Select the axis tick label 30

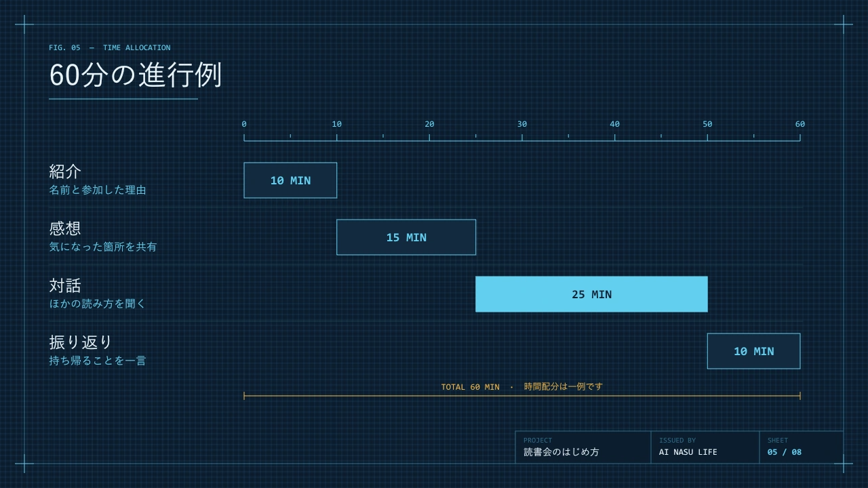coord(522,124)
